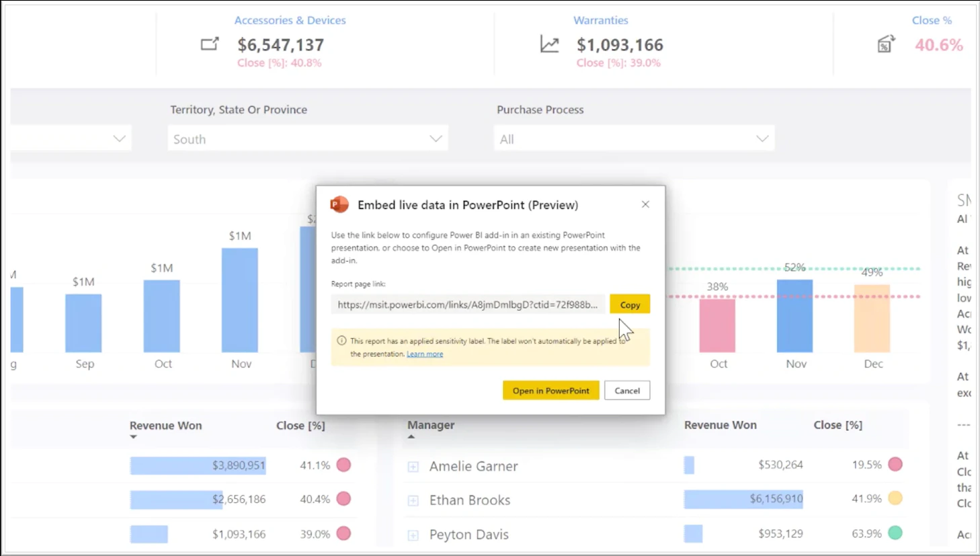Click the sort arrow under Manager header

pos(411,437)
